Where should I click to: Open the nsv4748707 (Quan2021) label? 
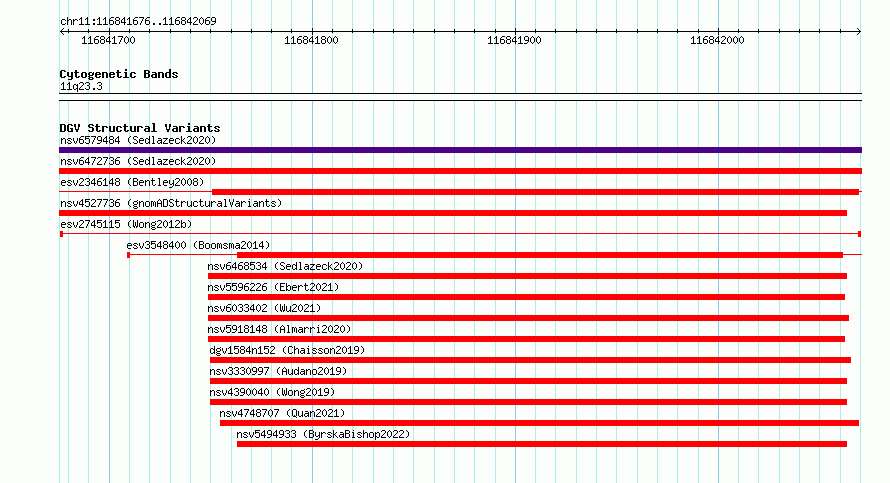coord(282,413)
